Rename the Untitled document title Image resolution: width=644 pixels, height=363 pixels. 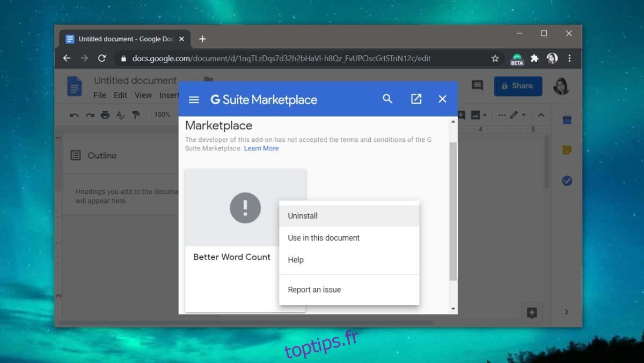135,81
